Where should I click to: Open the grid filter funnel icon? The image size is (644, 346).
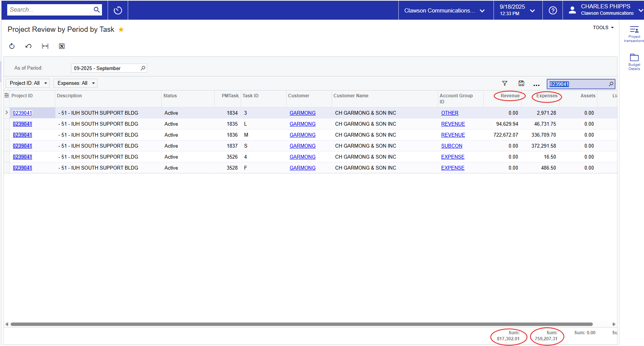505,84
